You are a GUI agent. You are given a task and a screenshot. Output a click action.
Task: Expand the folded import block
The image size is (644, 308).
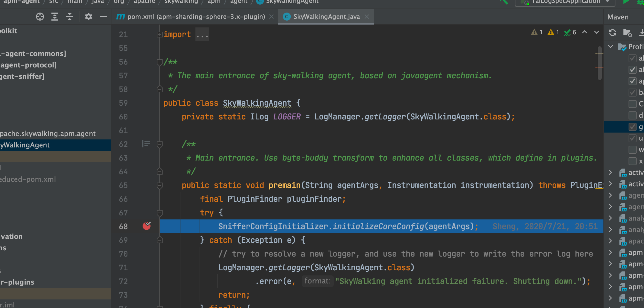coord(159,35)
